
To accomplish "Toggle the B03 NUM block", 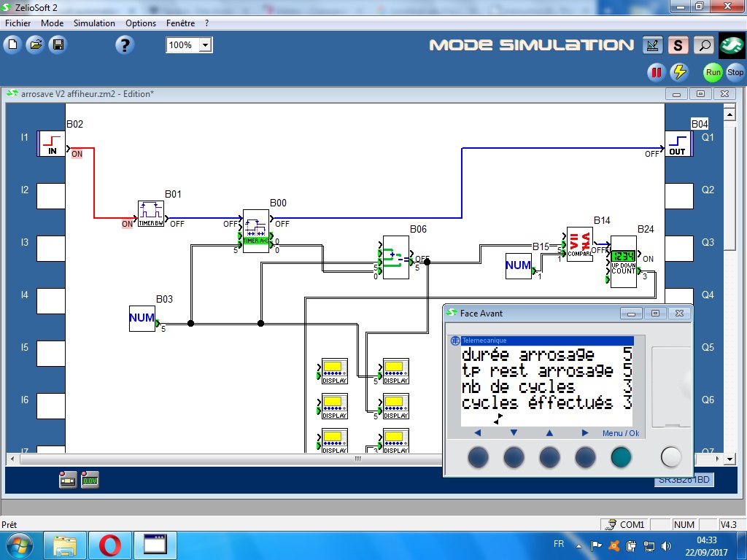I will click(142, 319).
